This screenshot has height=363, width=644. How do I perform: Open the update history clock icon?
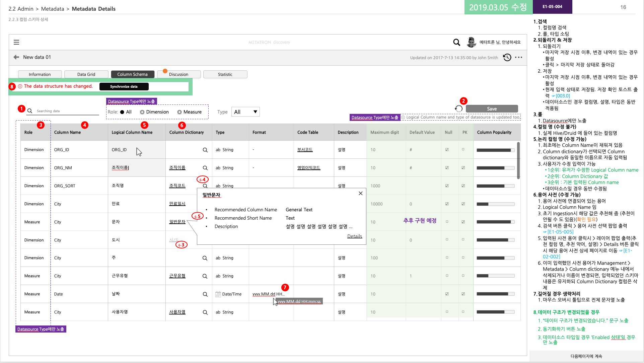(507, 58)
